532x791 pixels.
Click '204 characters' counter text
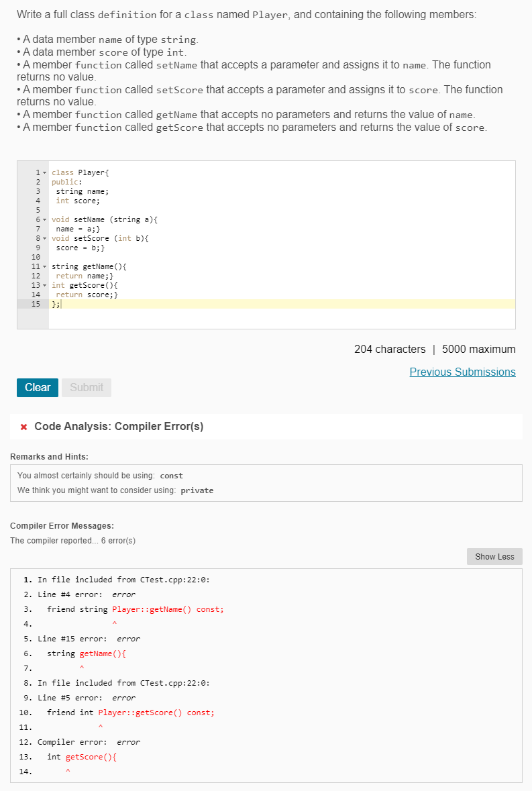pyautogui.click(x=390, y=349)
